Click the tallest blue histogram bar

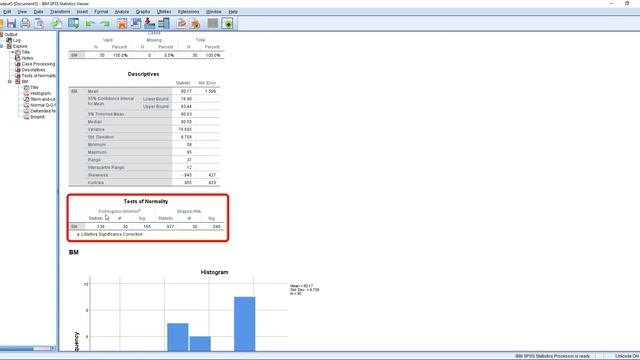click(x=244, y=324)
